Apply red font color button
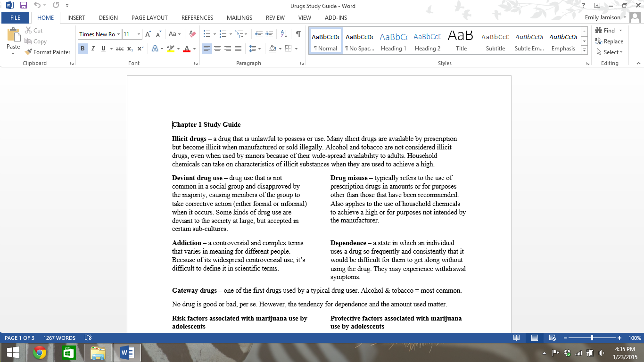This screenshot has width=644, height=362. tap(187, 49)
